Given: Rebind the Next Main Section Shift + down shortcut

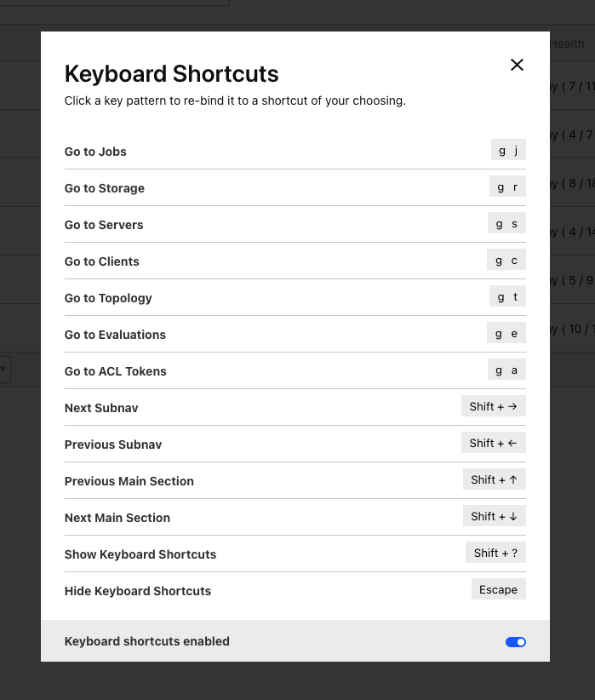Looking at the screenshot, I should point(494,517).
